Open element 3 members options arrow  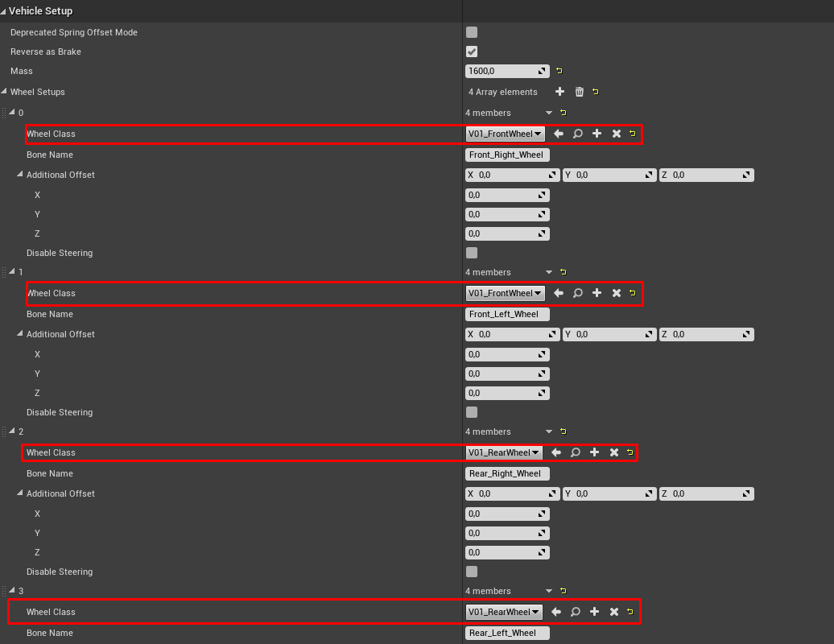(549, 591)
